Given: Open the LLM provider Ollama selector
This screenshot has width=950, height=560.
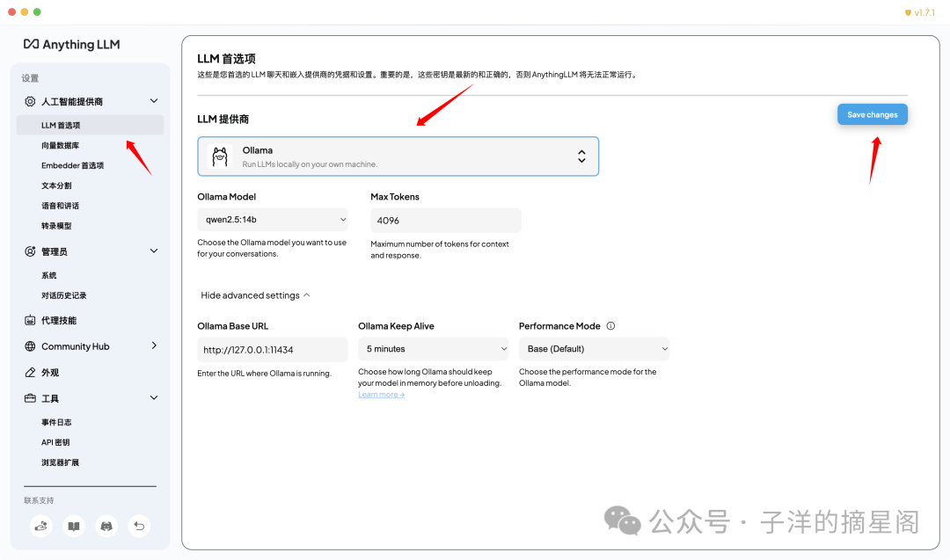Looking at the screenshot, I should click(x=398, y=156).
